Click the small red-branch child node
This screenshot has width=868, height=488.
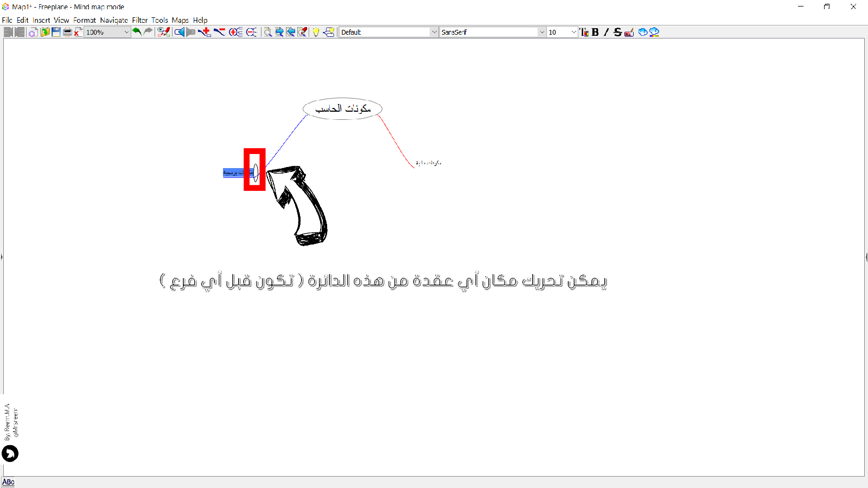pos(428,163)
